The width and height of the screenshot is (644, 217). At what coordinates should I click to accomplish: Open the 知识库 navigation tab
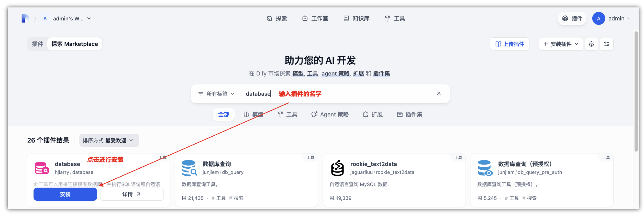(357, 18)
